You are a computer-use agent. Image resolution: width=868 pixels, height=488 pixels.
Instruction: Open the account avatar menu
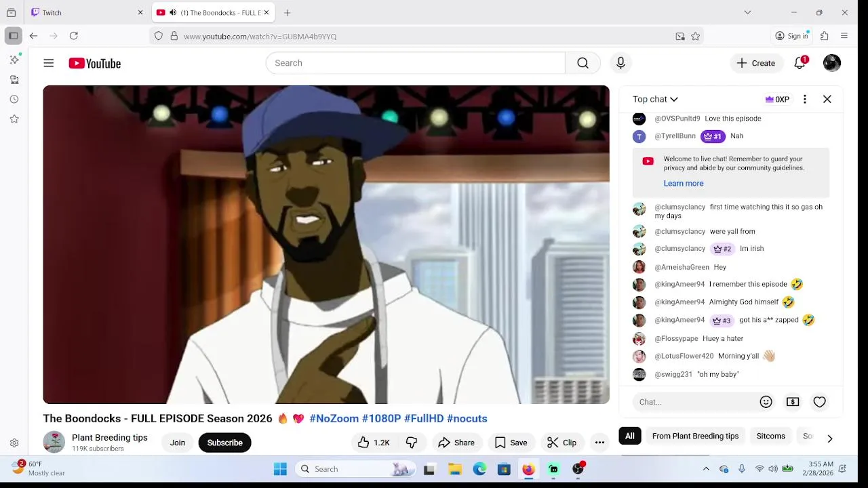pyautogui.click(x=832, y=63)
